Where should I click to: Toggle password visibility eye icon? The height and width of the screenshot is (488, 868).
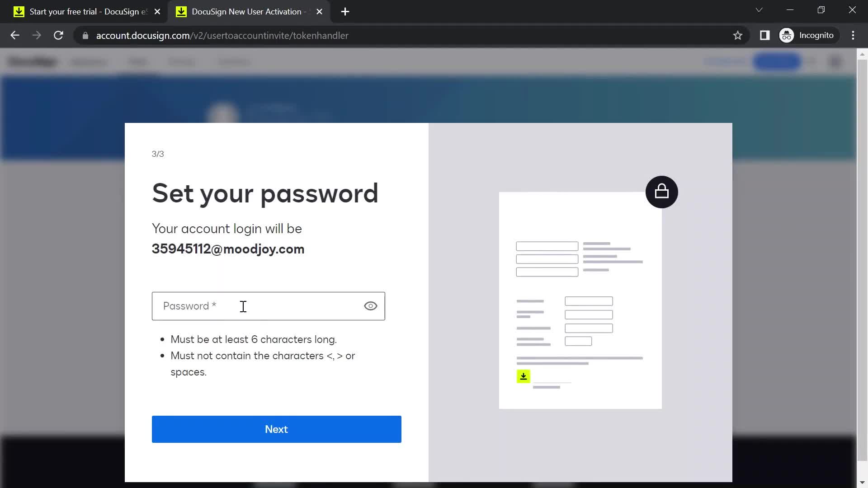tap(370, 305)
